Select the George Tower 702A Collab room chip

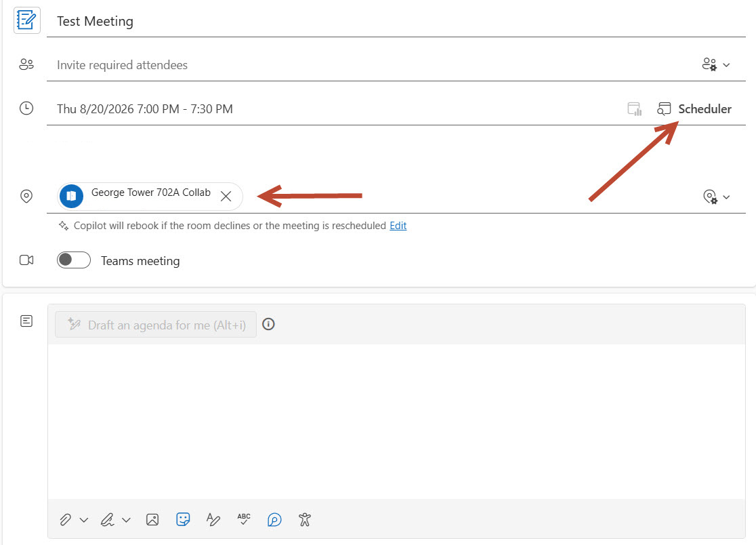pos(150,197)
